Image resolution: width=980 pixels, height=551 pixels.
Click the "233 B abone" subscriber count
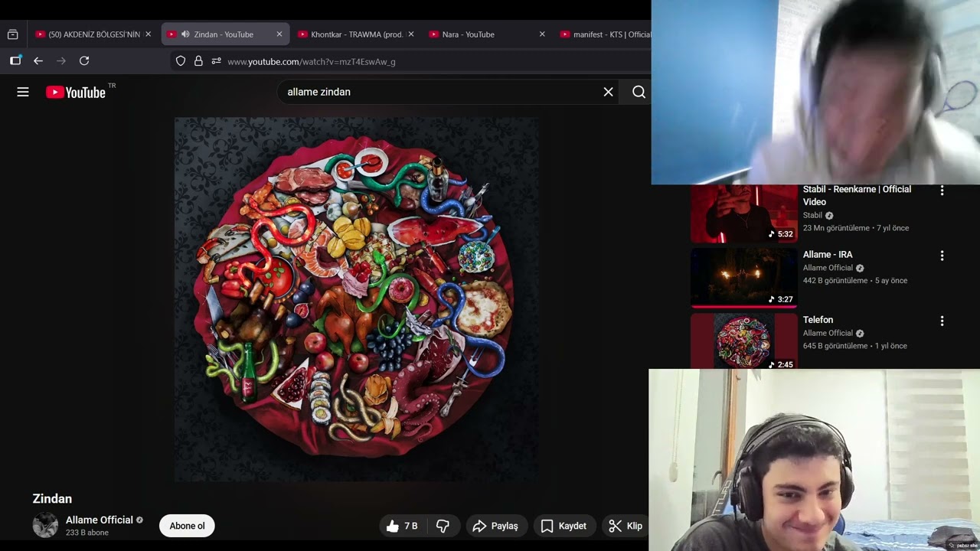87,533
